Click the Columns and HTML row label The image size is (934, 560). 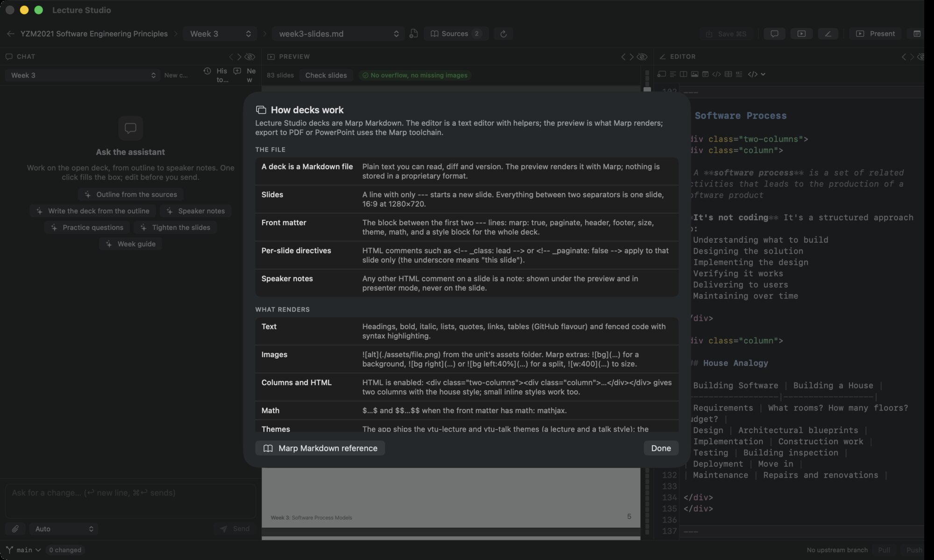click(297, 383)
